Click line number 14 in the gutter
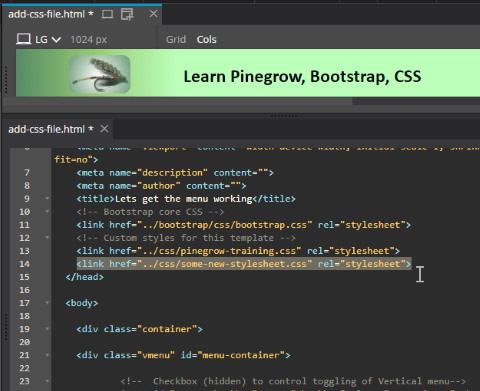Screen dimensions: 480x391 point(24,264)
